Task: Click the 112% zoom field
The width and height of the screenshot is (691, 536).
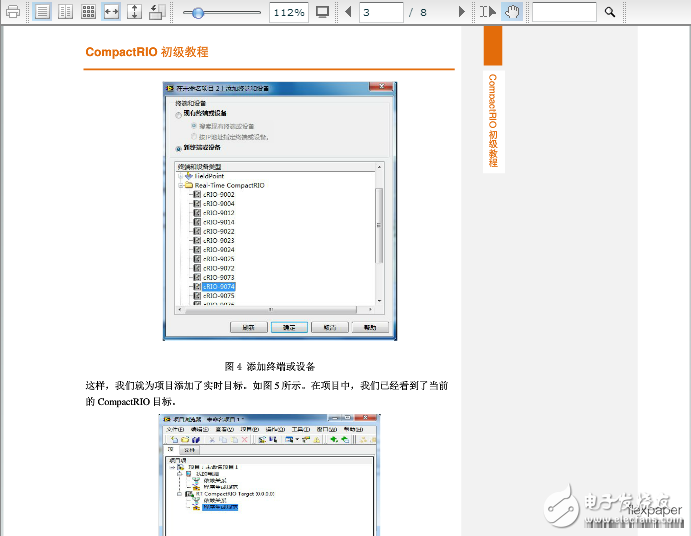Action: pyautogui.click(x=289, y=12)
